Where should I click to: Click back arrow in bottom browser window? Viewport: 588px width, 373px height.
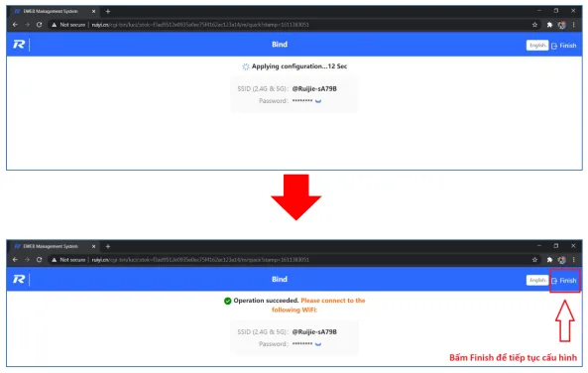[x=15, y=259]
